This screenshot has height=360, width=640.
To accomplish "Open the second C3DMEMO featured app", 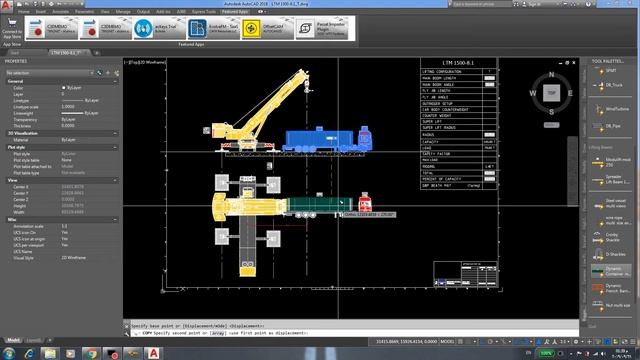I will click(x=105, y=28).
